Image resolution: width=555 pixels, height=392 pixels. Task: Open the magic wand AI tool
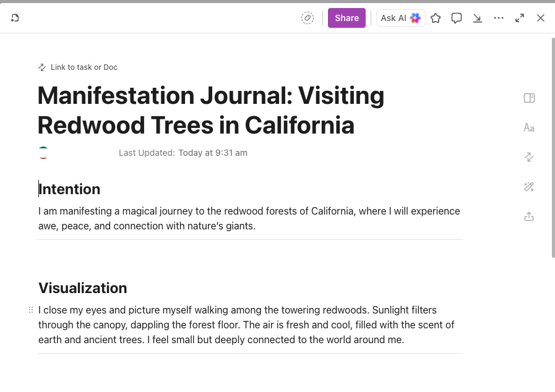[529, 187]
